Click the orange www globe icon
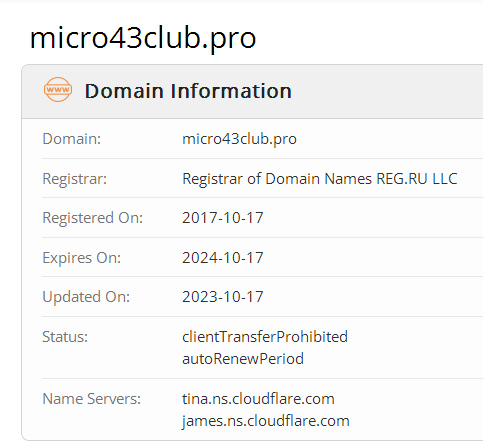Image resolution: width=483 pixels, height=446 pixels. point(58,89)
